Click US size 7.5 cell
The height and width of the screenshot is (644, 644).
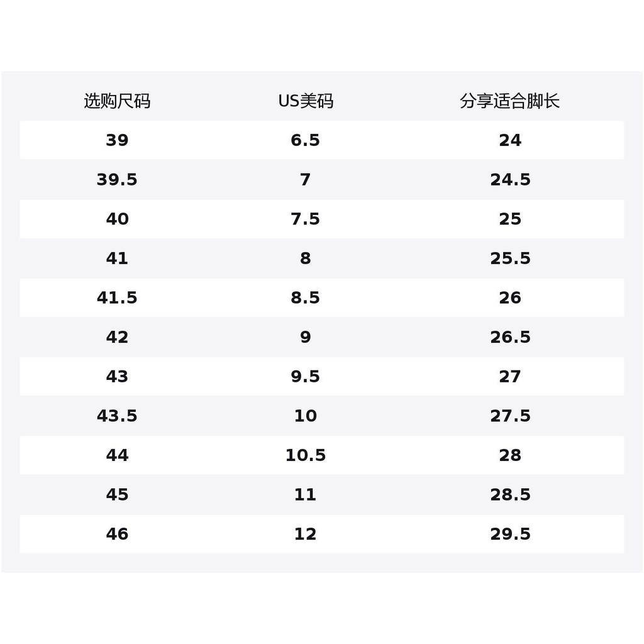(x=305, y=219)
